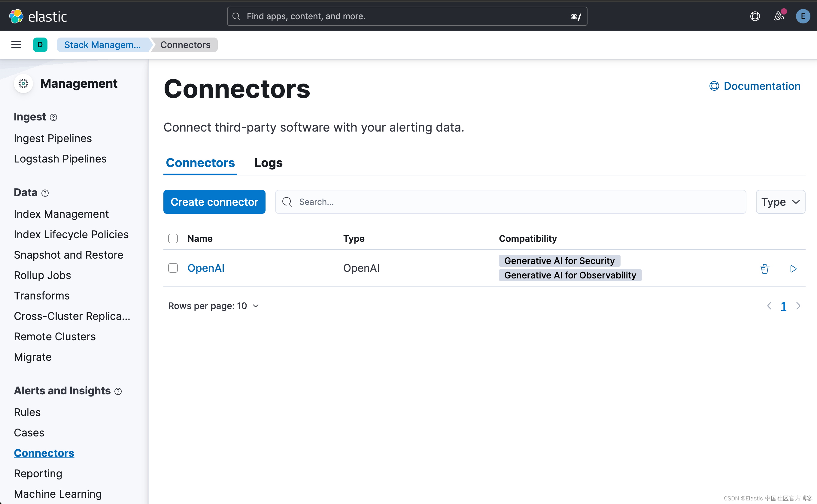Image resolution: width=817 pixels, height=504 pixels.
Task: Open Snapshot and Restore in the sidebar
Action: [68, 255]
